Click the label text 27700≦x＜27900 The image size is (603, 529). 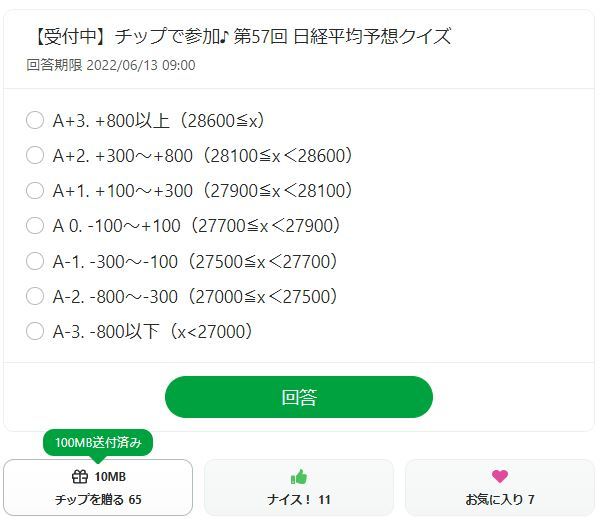point(266,226)
